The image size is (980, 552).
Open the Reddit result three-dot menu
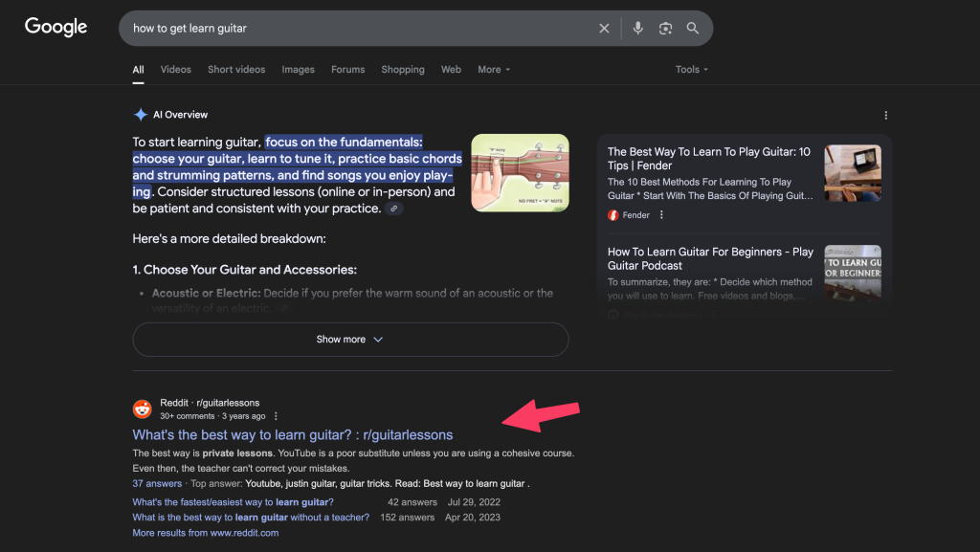coord(276,416)
